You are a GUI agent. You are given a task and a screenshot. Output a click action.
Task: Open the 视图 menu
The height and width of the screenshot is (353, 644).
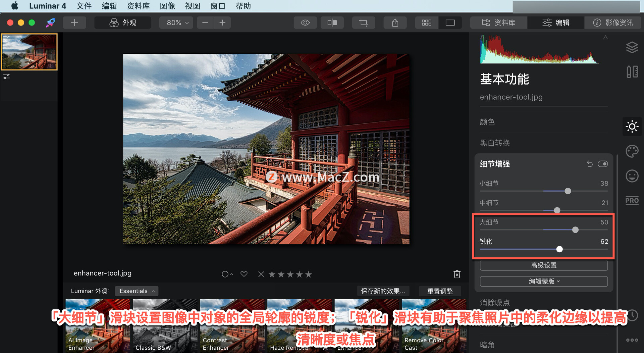pos(193,6)
